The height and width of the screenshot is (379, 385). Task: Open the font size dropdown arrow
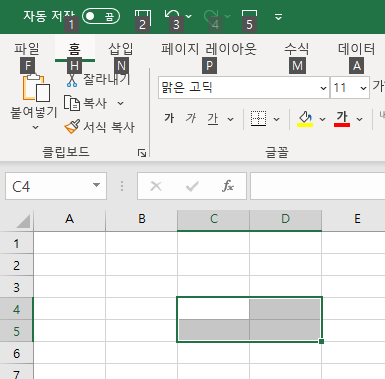[363, 88]
